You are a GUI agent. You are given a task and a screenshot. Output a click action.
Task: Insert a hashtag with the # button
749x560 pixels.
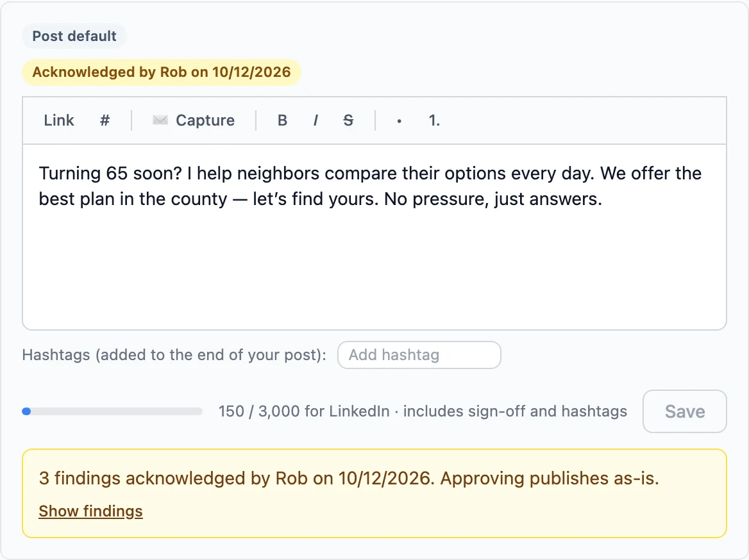pyautogui.click(x=105, y=120)
